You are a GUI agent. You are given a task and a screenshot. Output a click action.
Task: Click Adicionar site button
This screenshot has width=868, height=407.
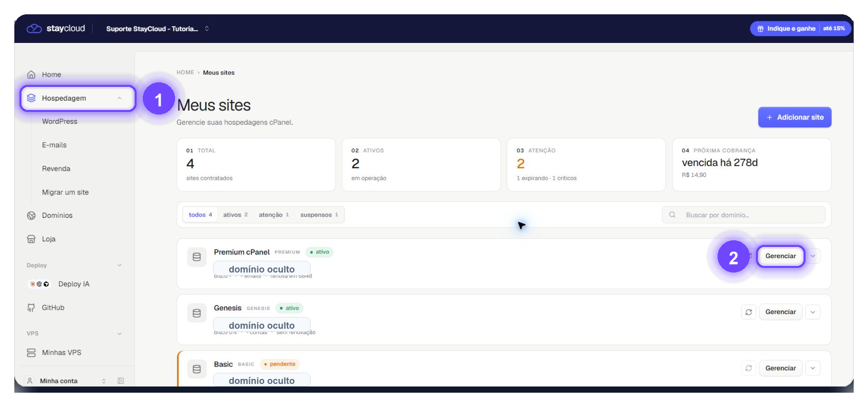[795, 117]
